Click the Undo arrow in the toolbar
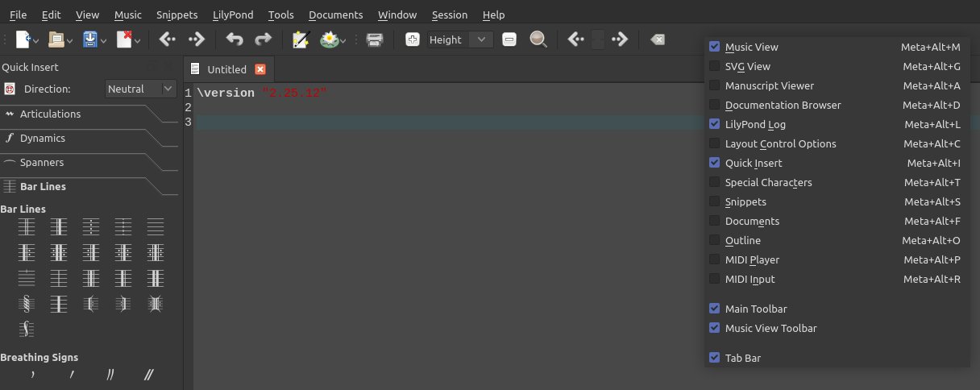 coord(235,39)
